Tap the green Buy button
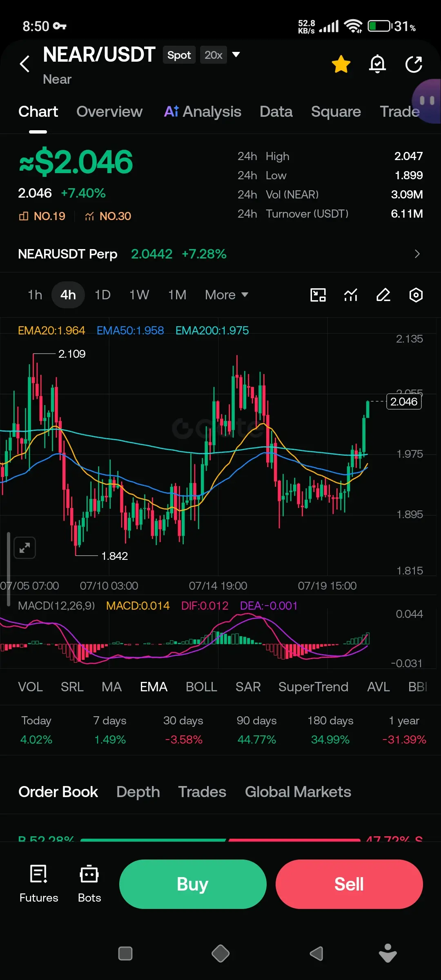Screen dimensions: 441x980 193,884
